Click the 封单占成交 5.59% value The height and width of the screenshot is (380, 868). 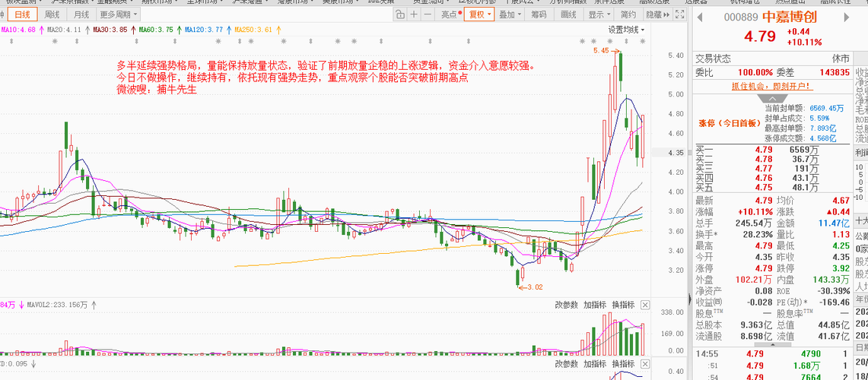819,119
